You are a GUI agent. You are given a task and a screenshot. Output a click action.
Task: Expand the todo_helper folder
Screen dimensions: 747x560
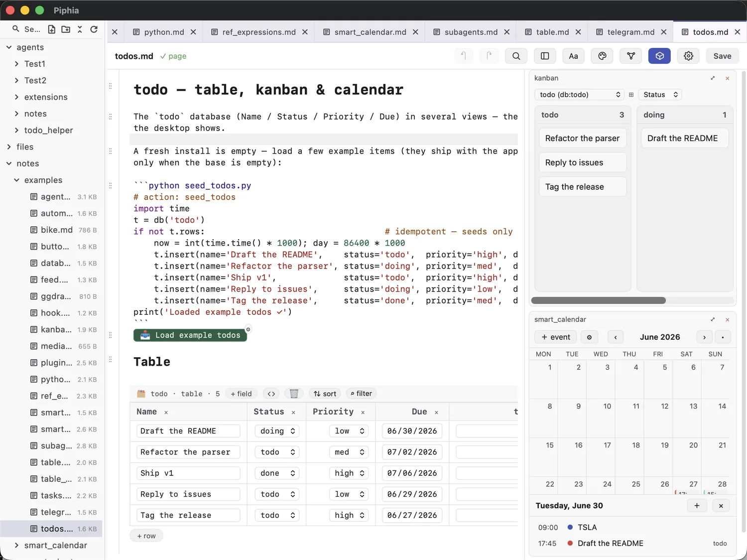point(16,130)
